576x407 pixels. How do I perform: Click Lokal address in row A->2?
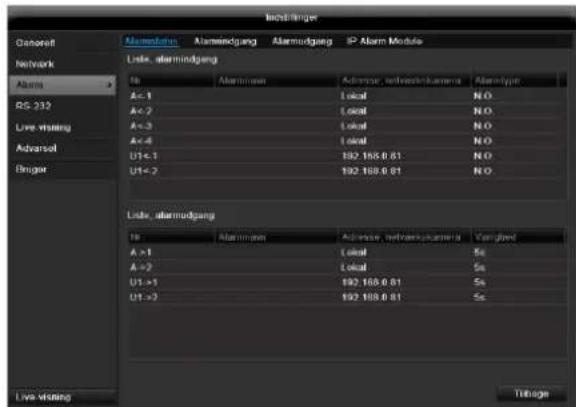coord(353,267)
